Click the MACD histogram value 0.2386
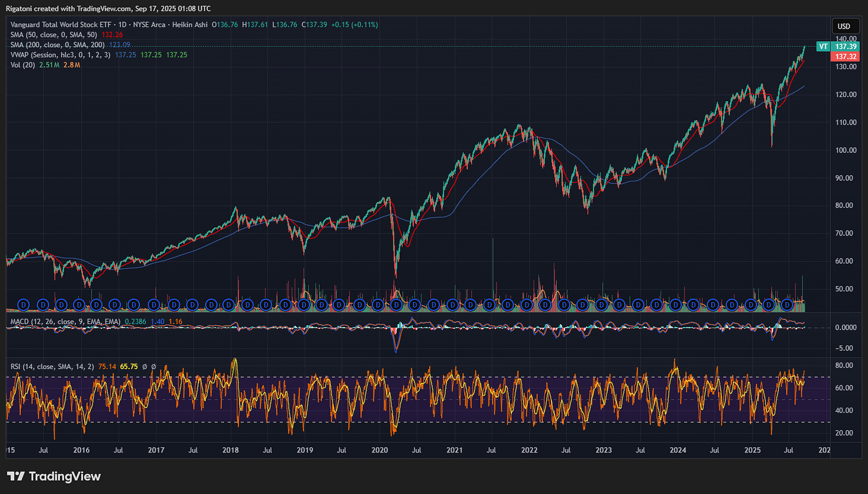 (135, 321)
